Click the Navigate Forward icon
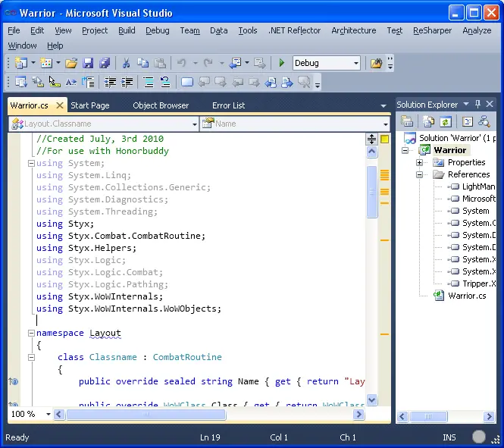The image size is (504, 448). click(260, 63)
